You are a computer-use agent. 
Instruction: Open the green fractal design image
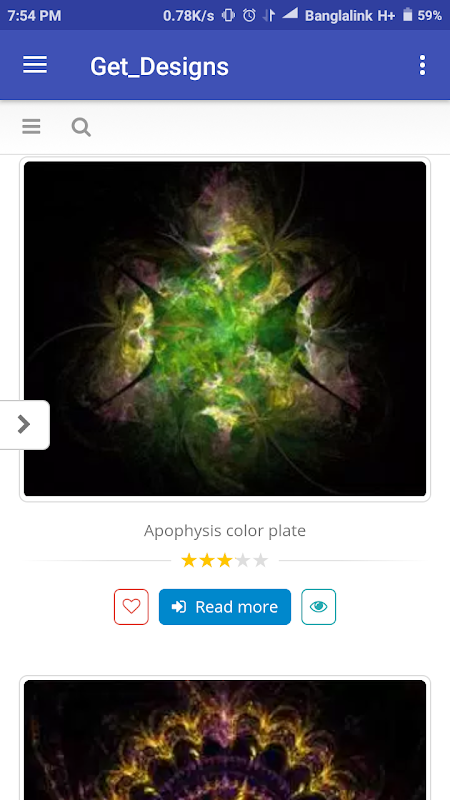225,329
